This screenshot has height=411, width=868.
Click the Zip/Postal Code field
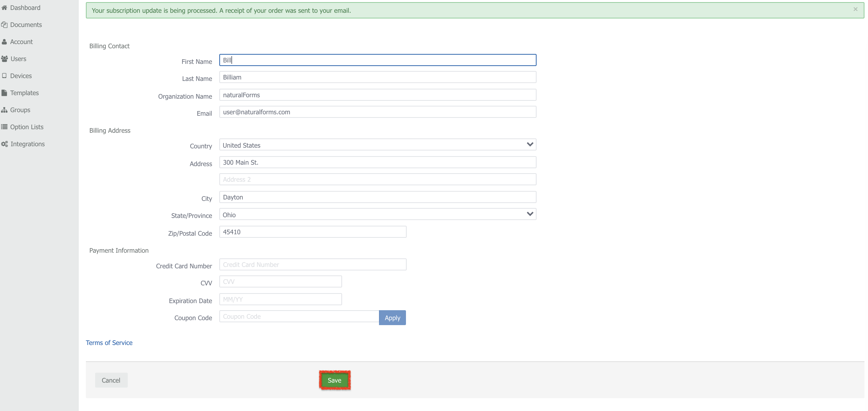[313, 232]
